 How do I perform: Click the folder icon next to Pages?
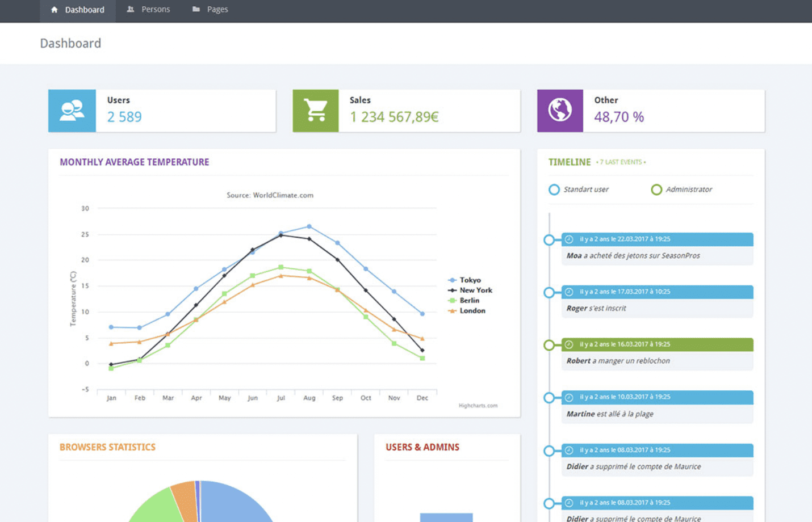pyautogui.click(x=196, y=9)
